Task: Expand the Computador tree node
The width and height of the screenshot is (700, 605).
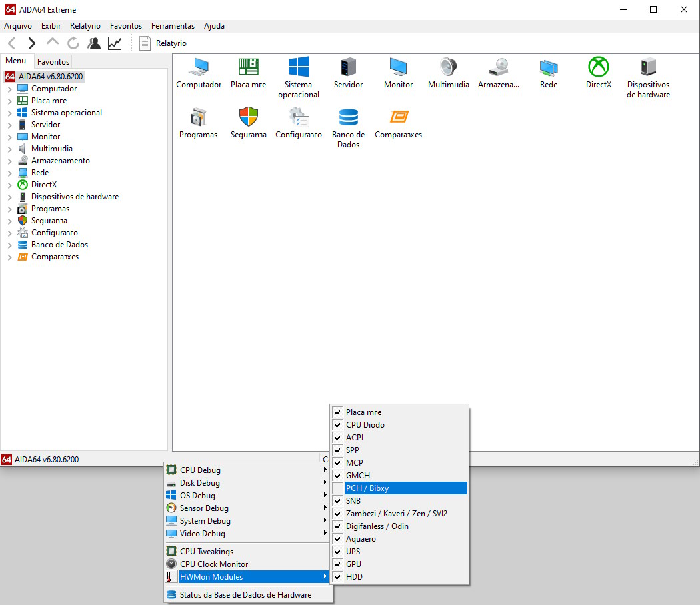Action: pos(9,89)
